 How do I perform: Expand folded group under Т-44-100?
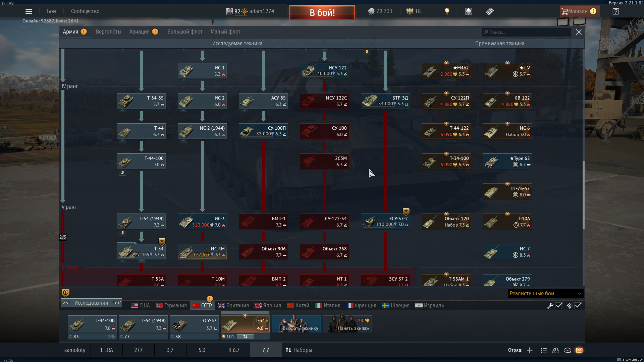pos(122,173)
